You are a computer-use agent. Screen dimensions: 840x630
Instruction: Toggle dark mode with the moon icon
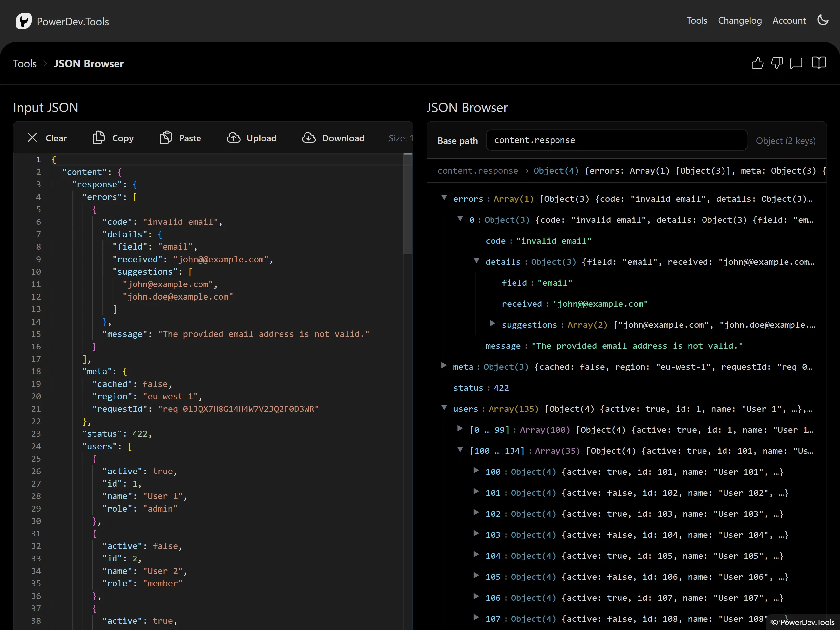(823, 20)
